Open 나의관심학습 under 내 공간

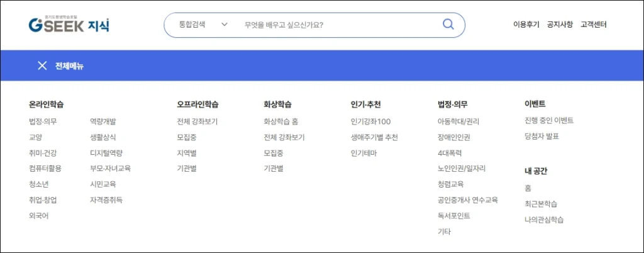(x=544, y=220)
